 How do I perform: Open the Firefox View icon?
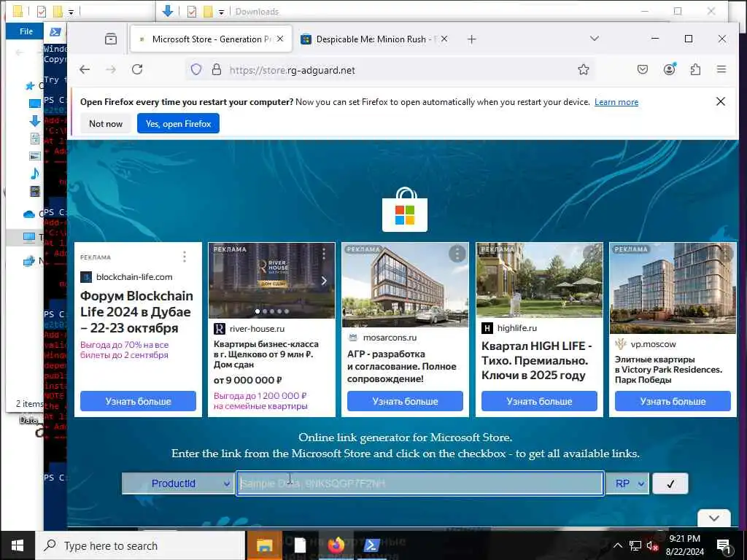coord(111,39)
